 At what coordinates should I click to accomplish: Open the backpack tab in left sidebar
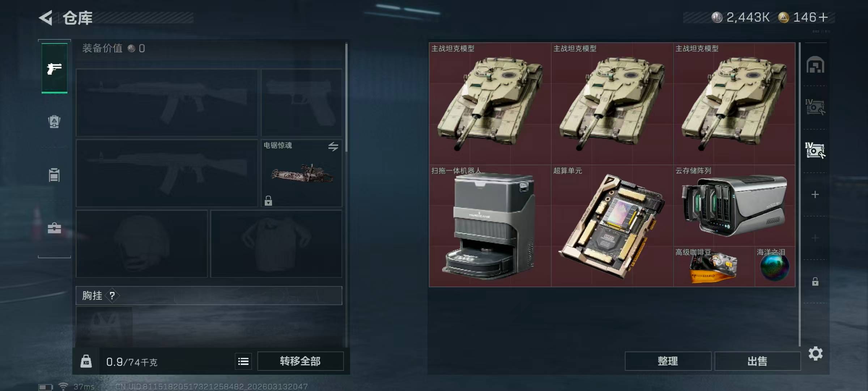(54, 121)
